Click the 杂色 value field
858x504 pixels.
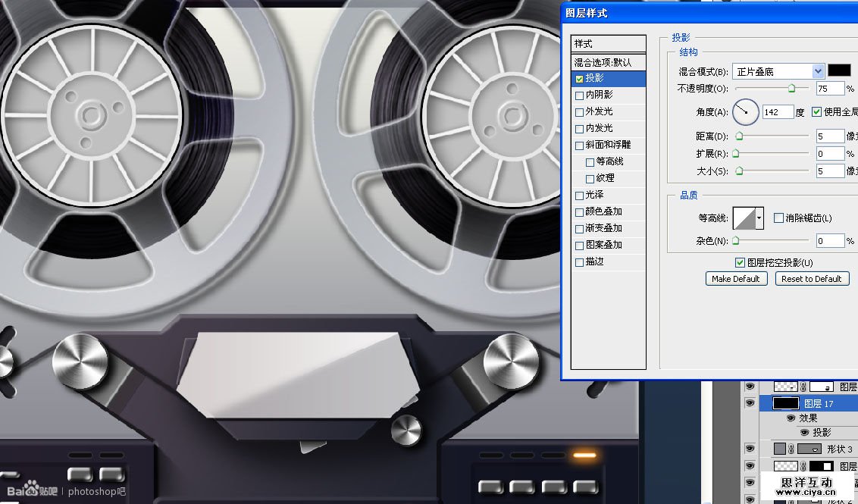pyautogui.click(x=830, y=241)
